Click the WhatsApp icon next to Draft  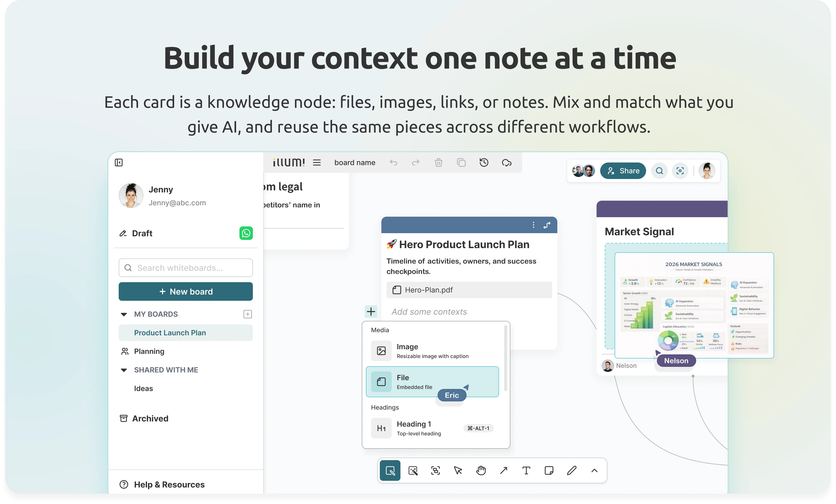[x=246, y=233]
